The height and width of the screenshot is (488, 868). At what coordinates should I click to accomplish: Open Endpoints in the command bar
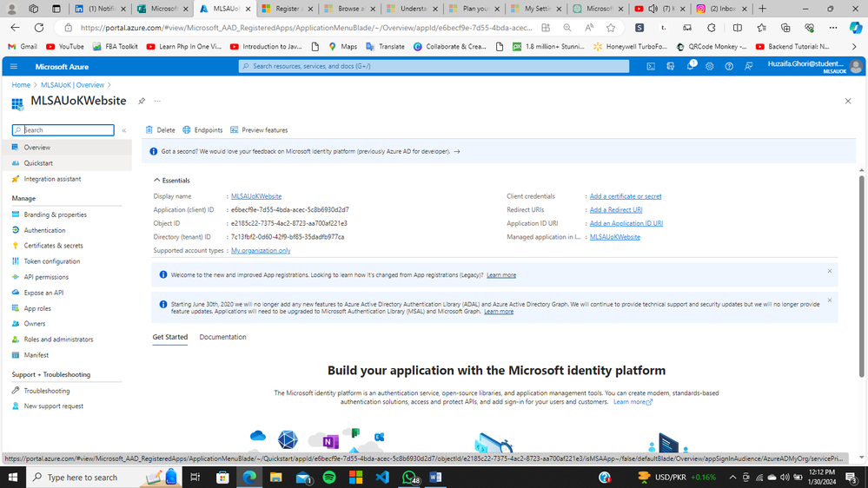pyautogui.click(x=202, y=130)
